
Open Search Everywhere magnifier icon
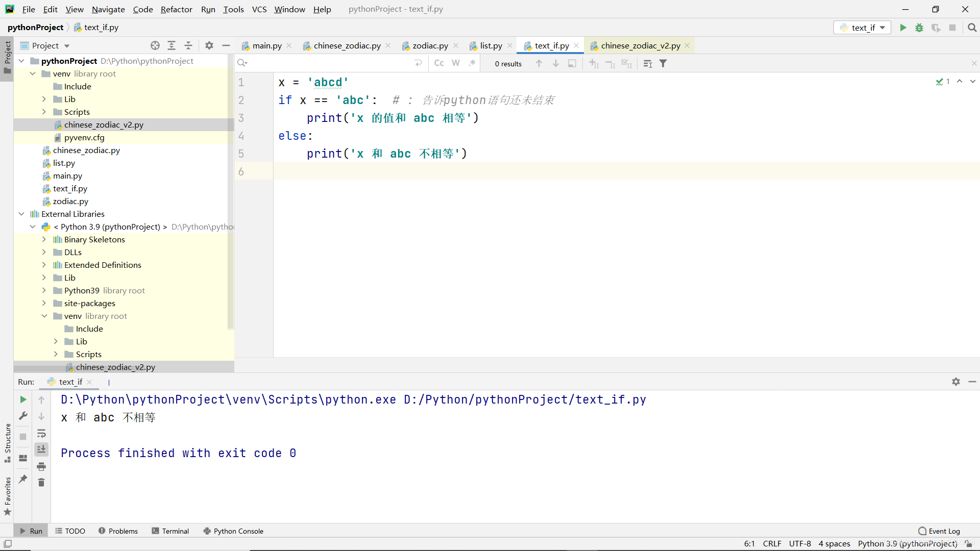tap(972, 28)
